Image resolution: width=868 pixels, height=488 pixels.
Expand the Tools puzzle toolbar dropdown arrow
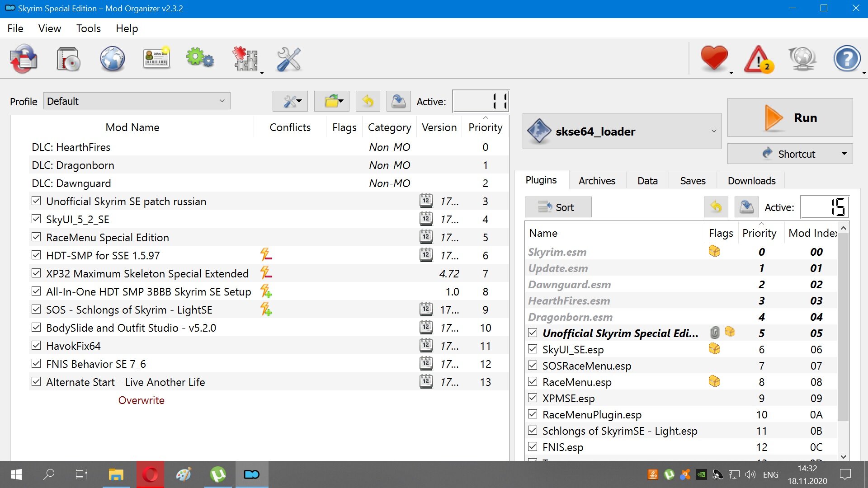tap(262, 73)
